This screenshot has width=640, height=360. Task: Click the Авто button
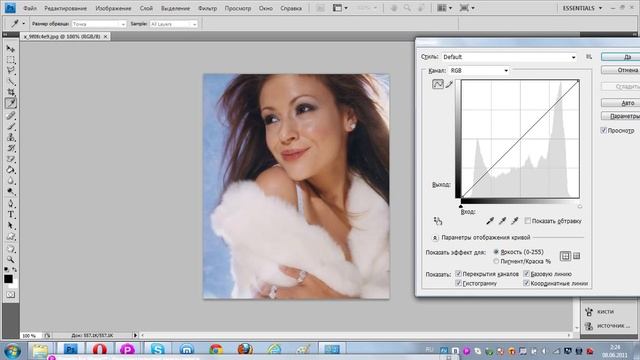pos(620,103)
